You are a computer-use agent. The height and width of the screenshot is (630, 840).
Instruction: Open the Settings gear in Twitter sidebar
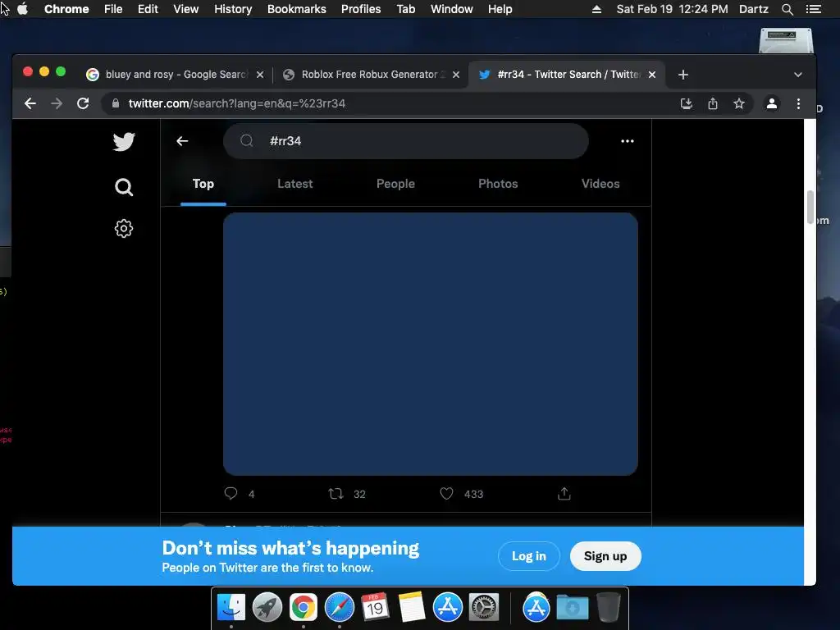(x=124, y=229)
